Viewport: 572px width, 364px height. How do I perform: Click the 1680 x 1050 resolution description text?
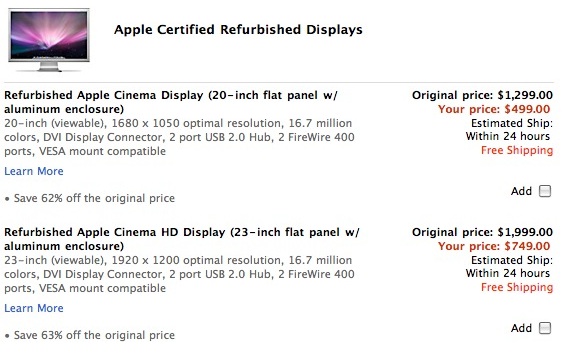click(179, 137)
